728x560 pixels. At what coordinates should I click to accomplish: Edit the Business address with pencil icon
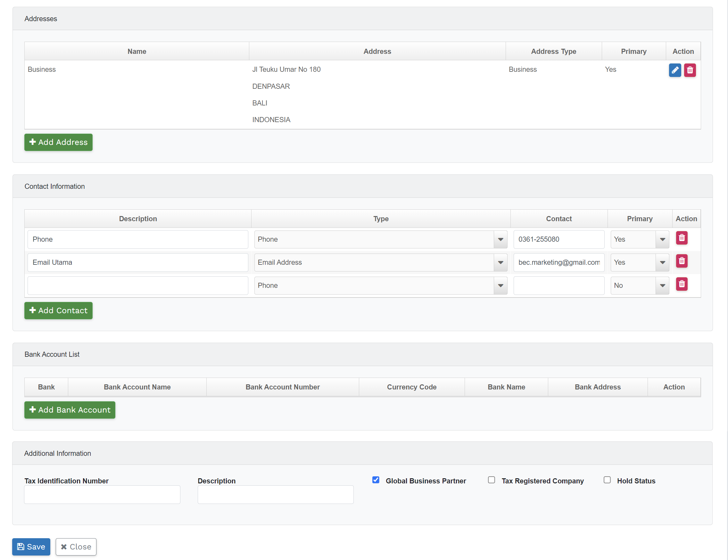pyautogui.click(x=675, y=70)
